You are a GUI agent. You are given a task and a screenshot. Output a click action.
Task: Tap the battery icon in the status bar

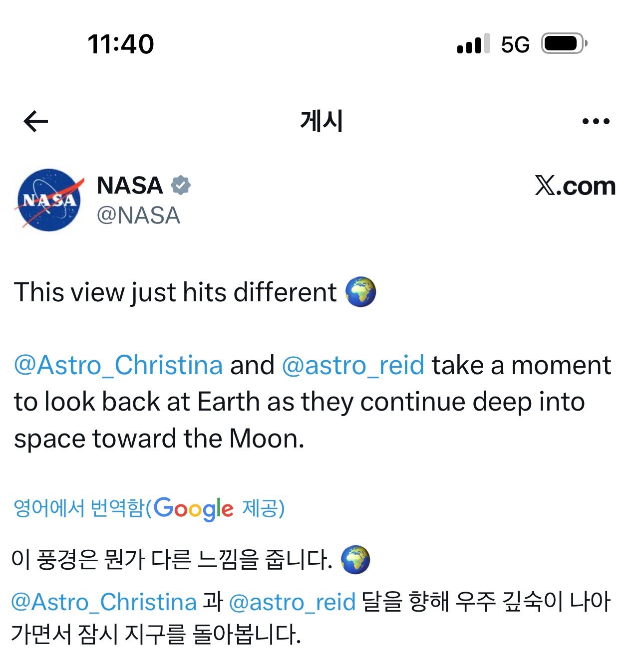click(x=564, y=44)
